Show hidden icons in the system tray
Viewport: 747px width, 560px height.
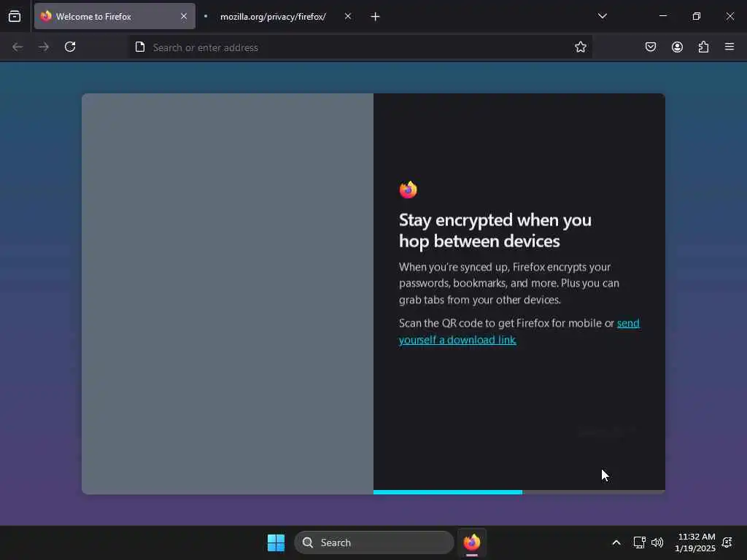[x=616, y=542]
